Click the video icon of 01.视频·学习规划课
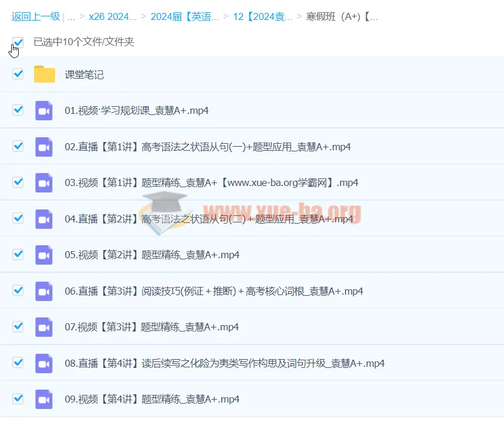 point(43,110)
